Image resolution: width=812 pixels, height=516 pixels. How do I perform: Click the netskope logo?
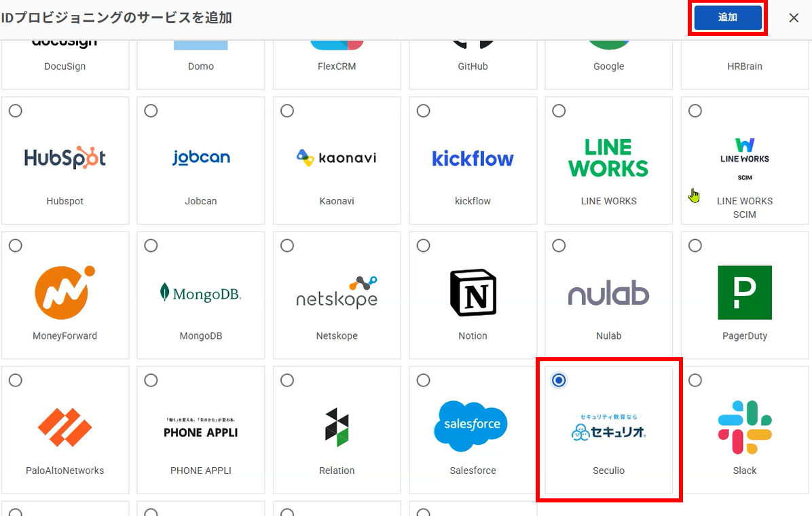(337, 292)
